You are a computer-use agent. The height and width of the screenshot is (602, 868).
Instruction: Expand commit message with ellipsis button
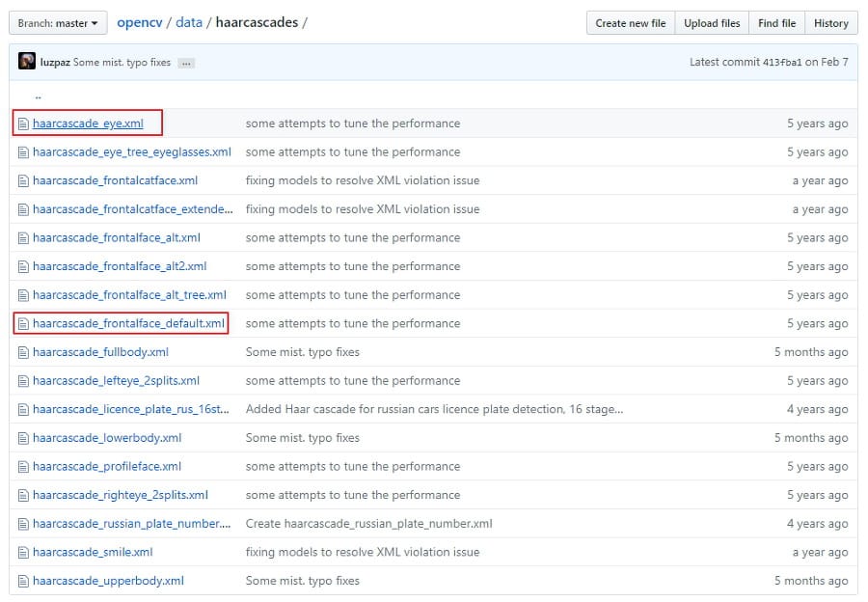coord(186,63)
